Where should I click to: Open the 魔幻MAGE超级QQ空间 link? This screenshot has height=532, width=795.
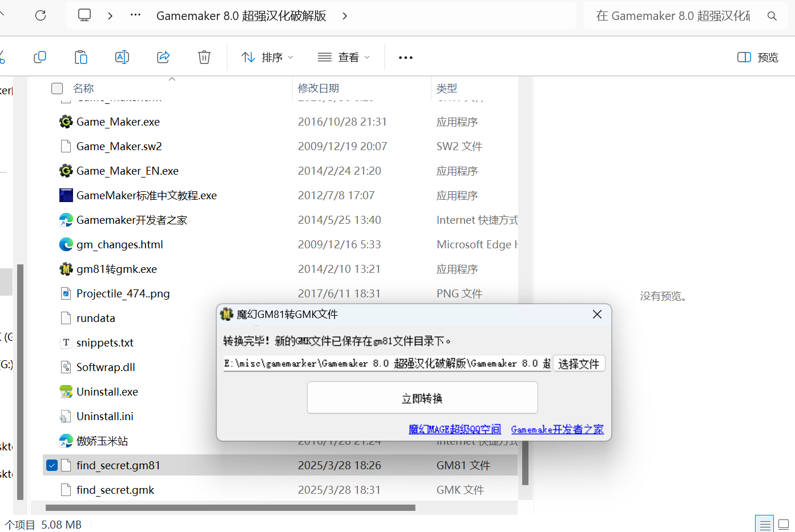tap(455, 429)
